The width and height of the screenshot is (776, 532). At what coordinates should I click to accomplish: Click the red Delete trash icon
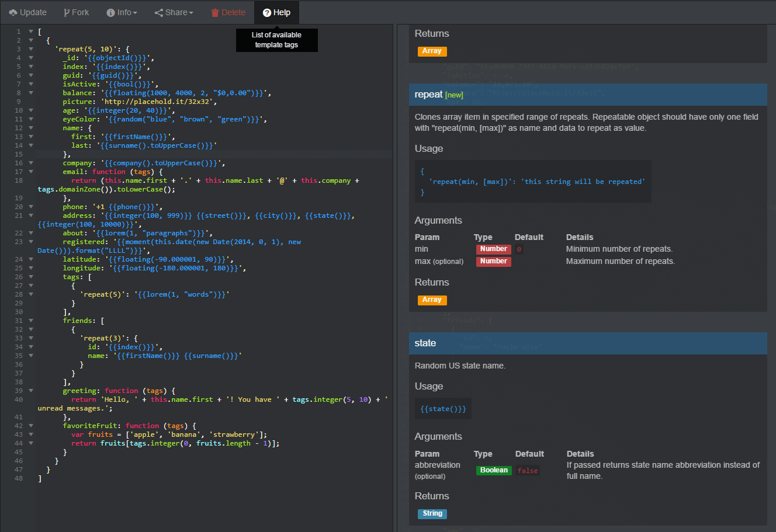[214, 12]
